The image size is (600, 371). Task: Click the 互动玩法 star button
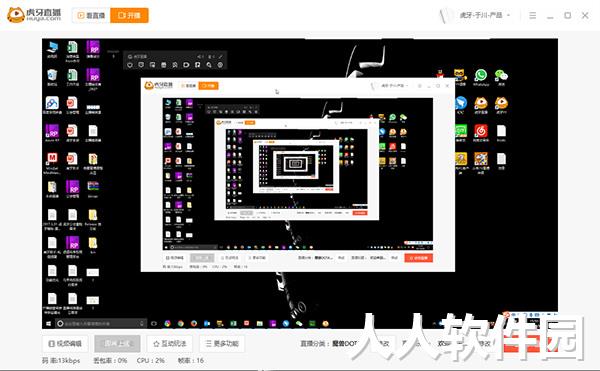tap(170, 343)
